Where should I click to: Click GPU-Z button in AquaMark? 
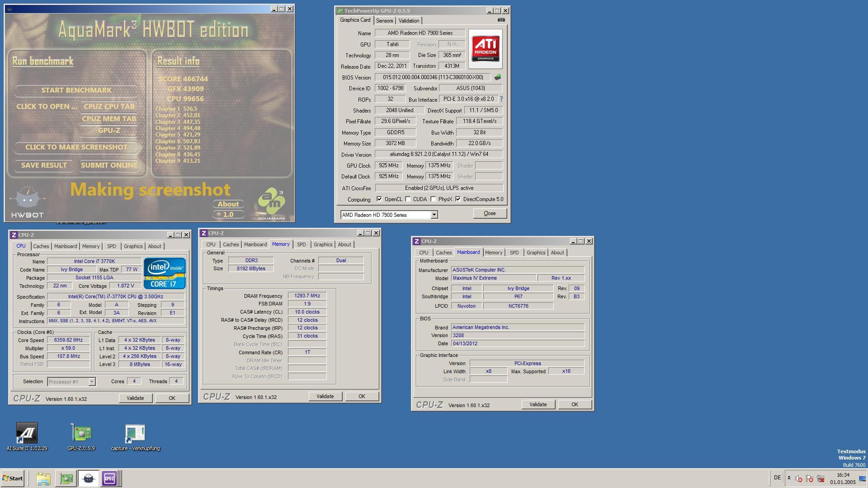coord(109,131)
